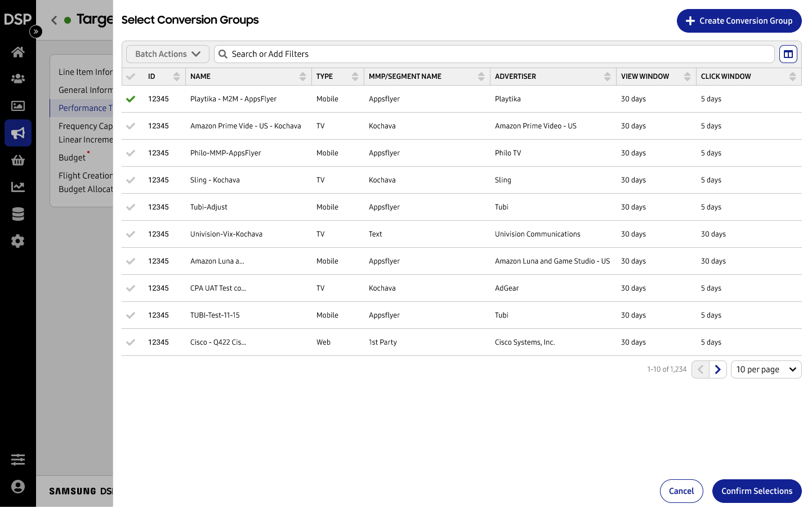Open the Home icon in sidebar
The height and width of the screenshot is (508, 812).
18,52
